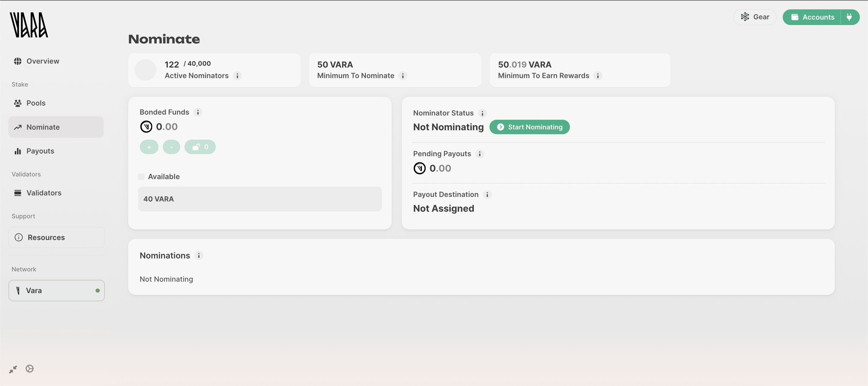Show Minimum To Nominate info icon
868x386 pixels.
click(x=403, y=76)
